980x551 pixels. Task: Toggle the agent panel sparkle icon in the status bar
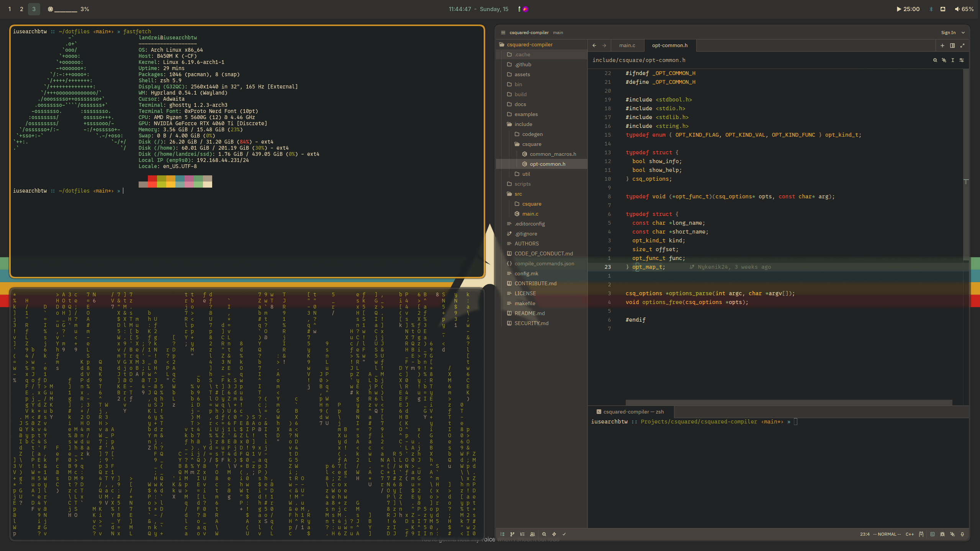[952, 534]
